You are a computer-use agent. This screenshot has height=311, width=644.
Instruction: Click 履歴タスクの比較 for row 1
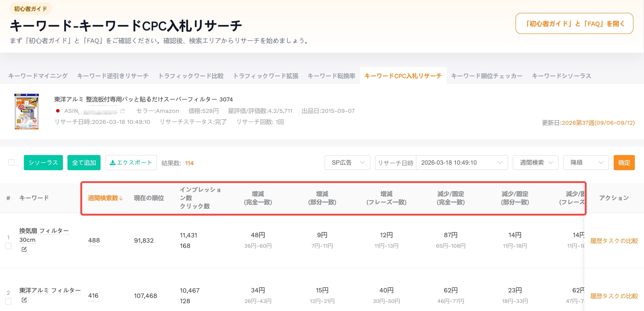click(614, 241)
